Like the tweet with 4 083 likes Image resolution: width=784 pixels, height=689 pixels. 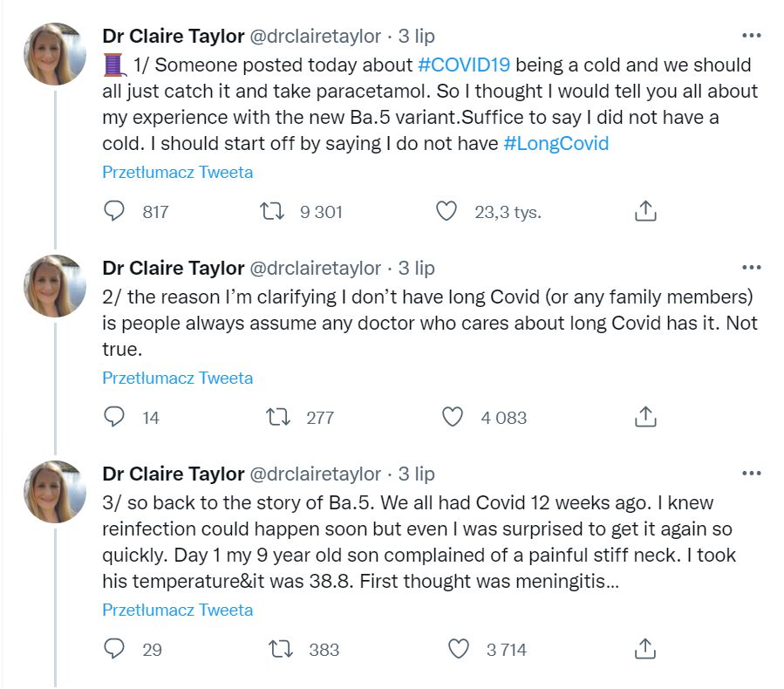coord(453,417)
